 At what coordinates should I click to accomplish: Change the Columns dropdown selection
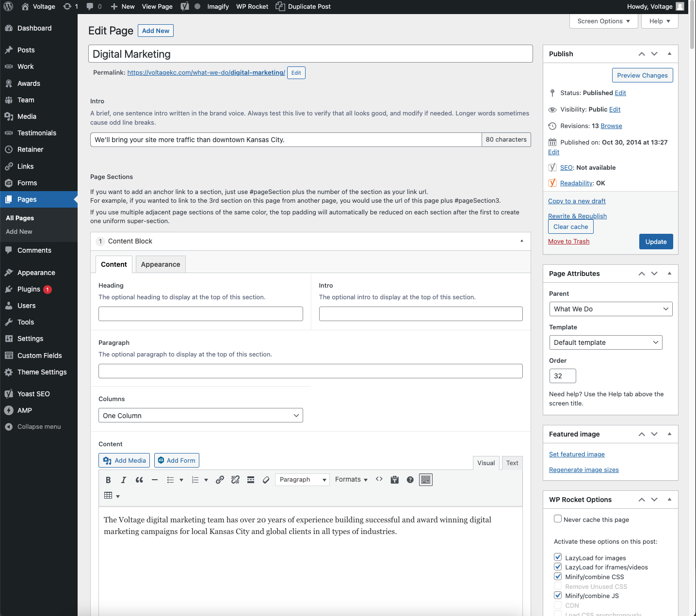point(200,415)
